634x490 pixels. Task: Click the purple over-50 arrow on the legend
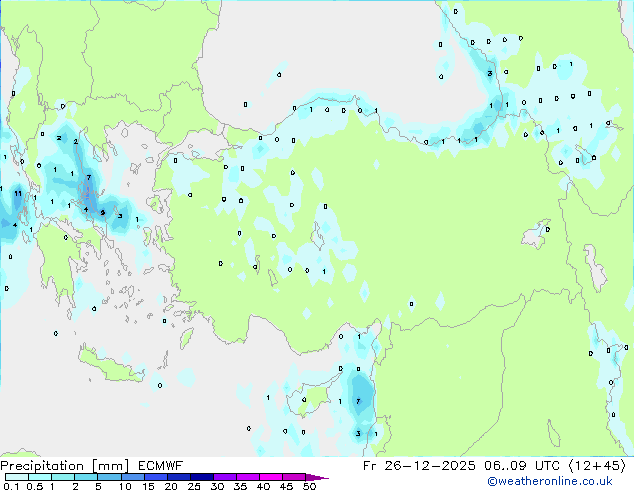pyautogui.click(x=317, y=477)
